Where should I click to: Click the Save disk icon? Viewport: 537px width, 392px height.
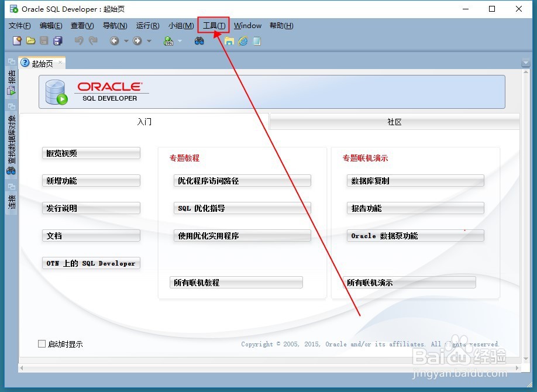(x=44, y=41)
